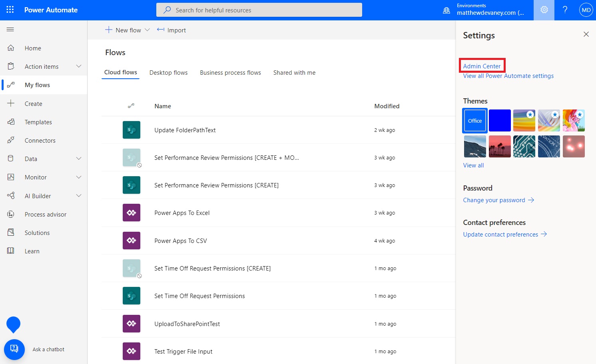Click the MD account avatar
This screenshot has height=364, width=596.
coord(586,10)
